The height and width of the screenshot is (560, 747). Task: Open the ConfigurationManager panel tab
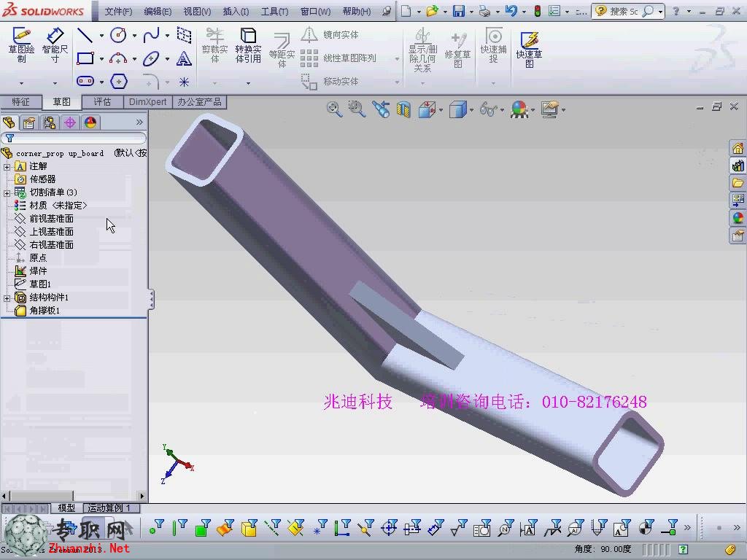click(50, 122)
